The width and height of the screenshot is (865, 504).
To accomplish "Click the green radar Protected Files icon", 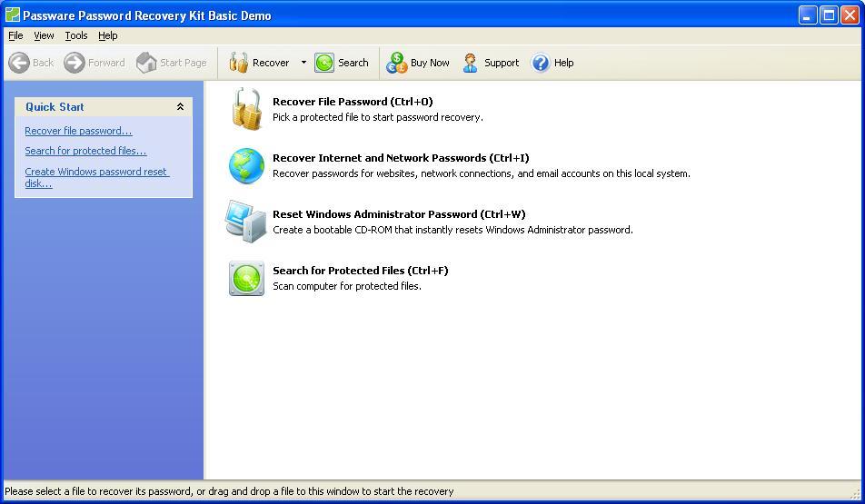I will pyautogui.click(x=246, y=279).
